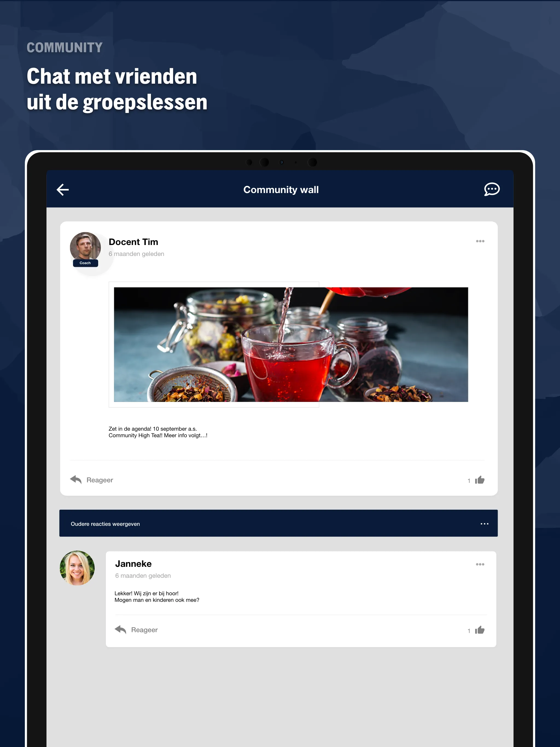Open the chat/messaging icon
Screen dimensions: 560x747
tap(492, 189)
